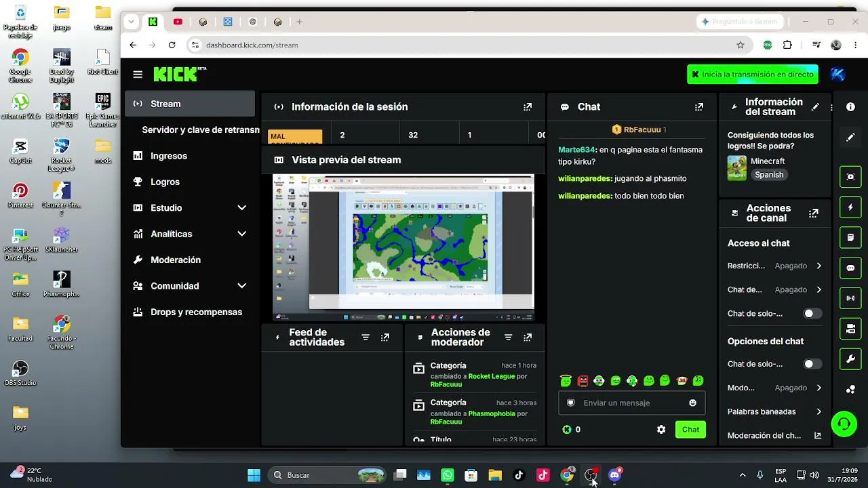
Task: Click the Enviar un mensaje chat input
Action: [x=632, y=403]
